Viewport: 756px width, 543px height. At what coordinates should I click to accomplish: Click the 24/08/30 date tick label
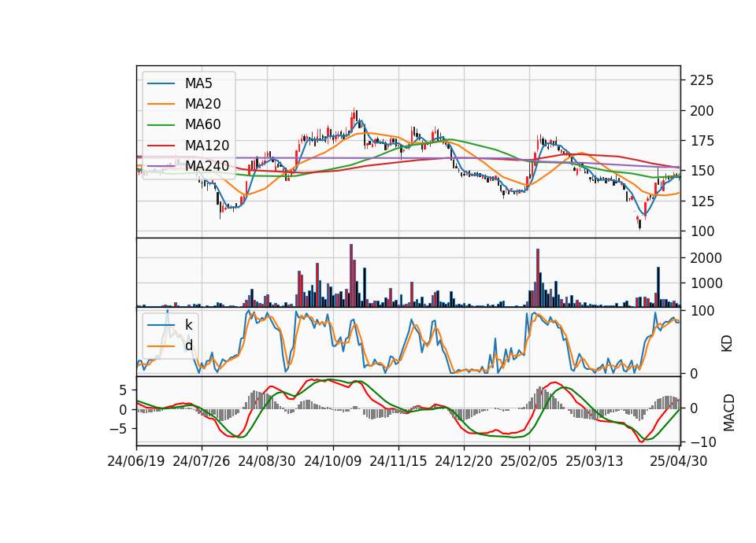click(267, 461)
